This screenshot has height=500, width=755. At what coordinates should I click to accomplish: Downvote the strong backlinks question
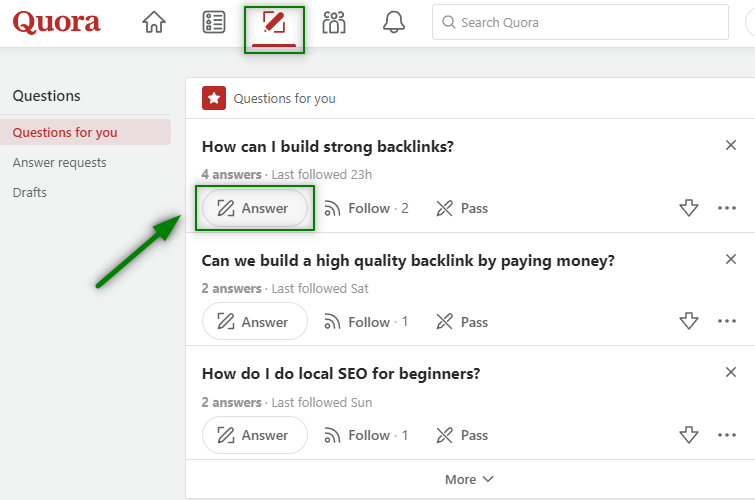[x=688, y=208]
